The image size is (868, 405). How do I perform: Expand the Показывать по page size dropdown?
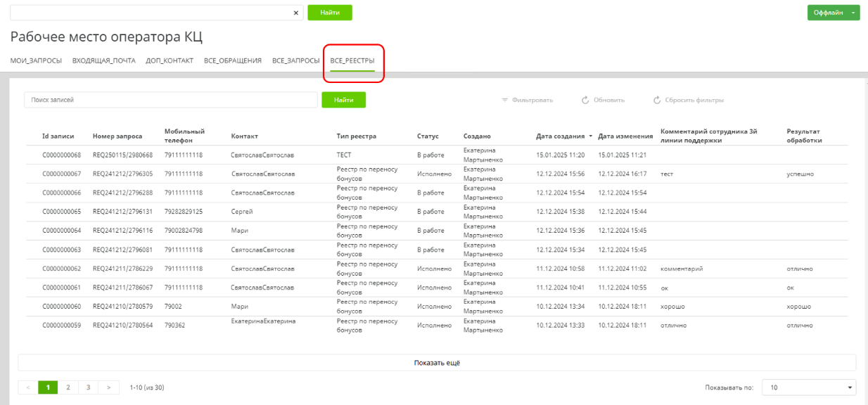click(809, 387)
